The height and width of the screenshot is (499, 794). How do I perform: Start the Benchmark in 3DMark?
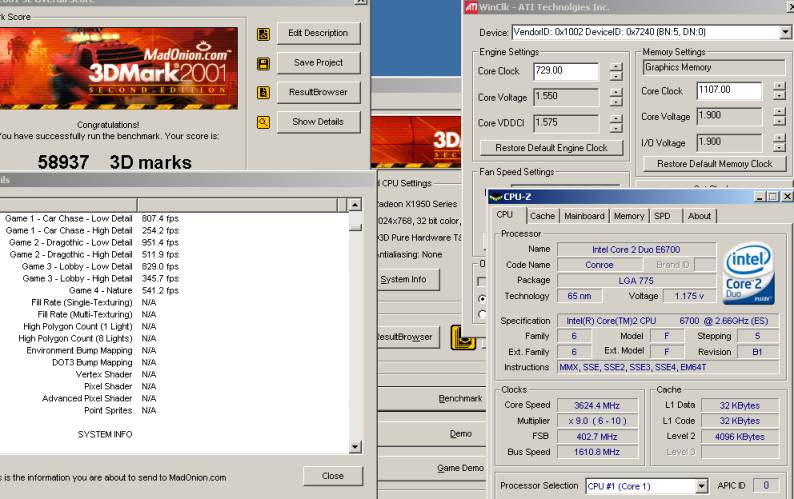[x=432, y=399]
